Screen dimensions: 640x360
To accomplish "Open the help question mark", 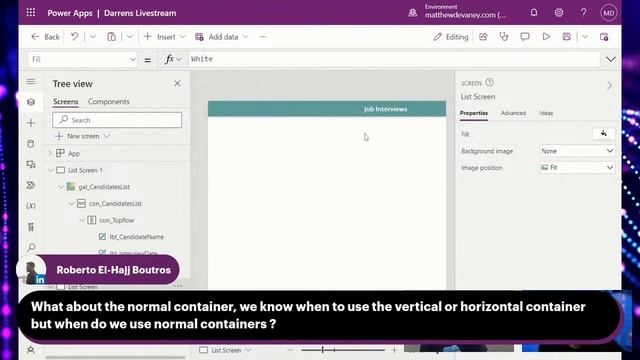I will [x=583, y=13].
